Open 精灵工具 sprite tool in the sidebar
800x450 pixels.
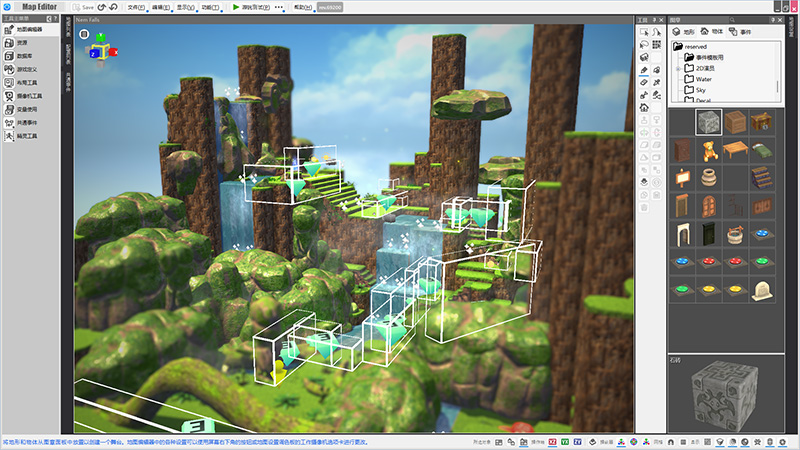27,135
